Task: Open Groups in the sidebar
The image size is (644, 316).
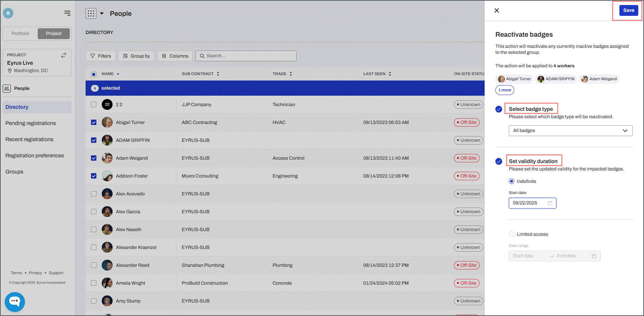Action: tap(14, 172)
